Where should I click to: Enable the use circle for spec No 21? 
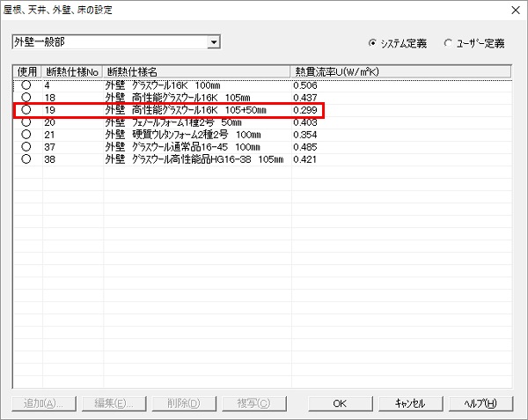[26, 135]
